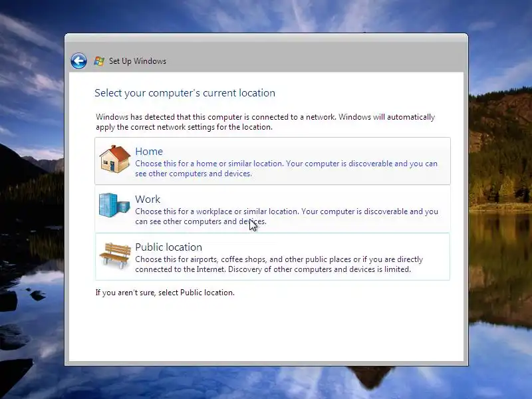Click the park bench icon for Public location
The width and height of the screenshot is (532, 399).
(115, 255)
